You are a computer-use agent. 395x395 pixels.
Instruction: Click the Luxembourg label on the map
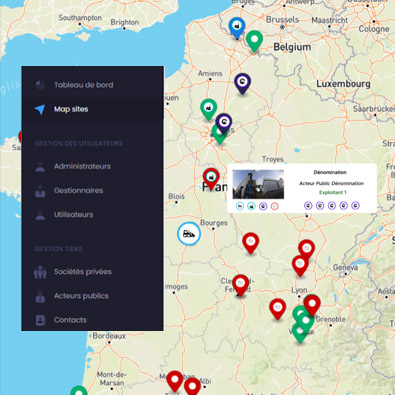click(x=343, y=83)
